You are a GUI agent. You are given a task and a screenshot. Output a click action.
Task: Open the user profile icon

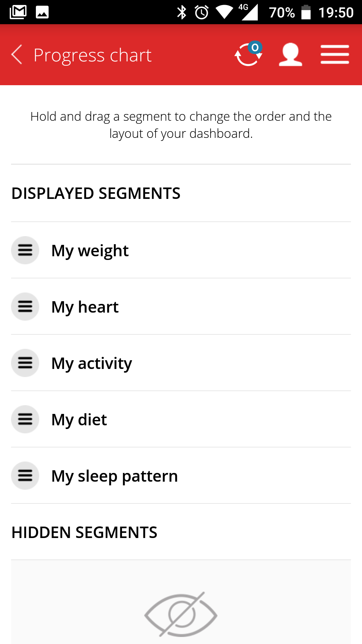point(290,55)
